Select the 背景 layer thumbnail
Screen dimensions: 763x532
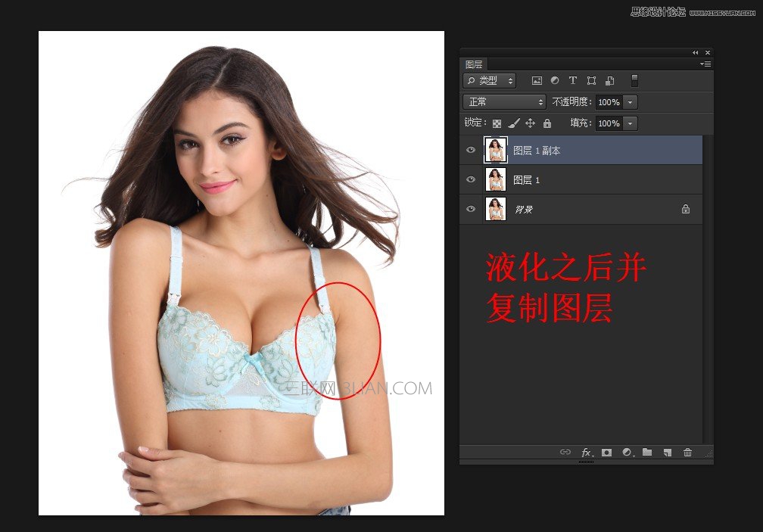(496, 209)
